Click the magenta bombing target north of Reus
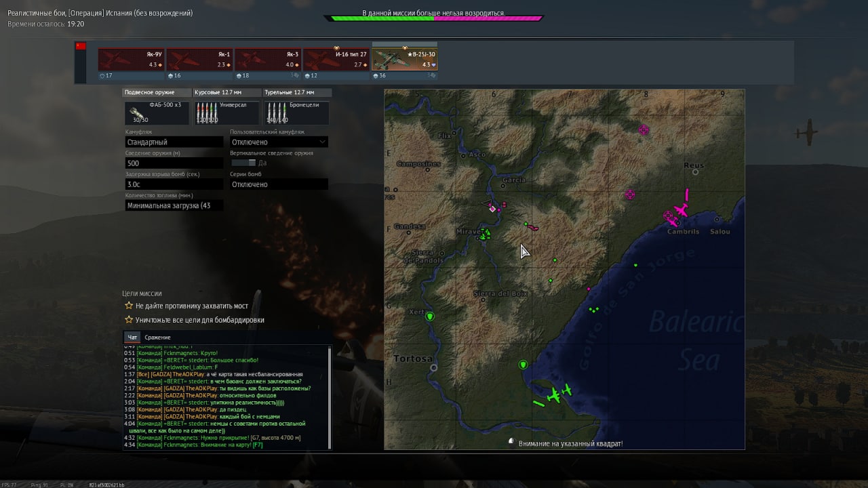868x488 pixels. coord(644,130)
